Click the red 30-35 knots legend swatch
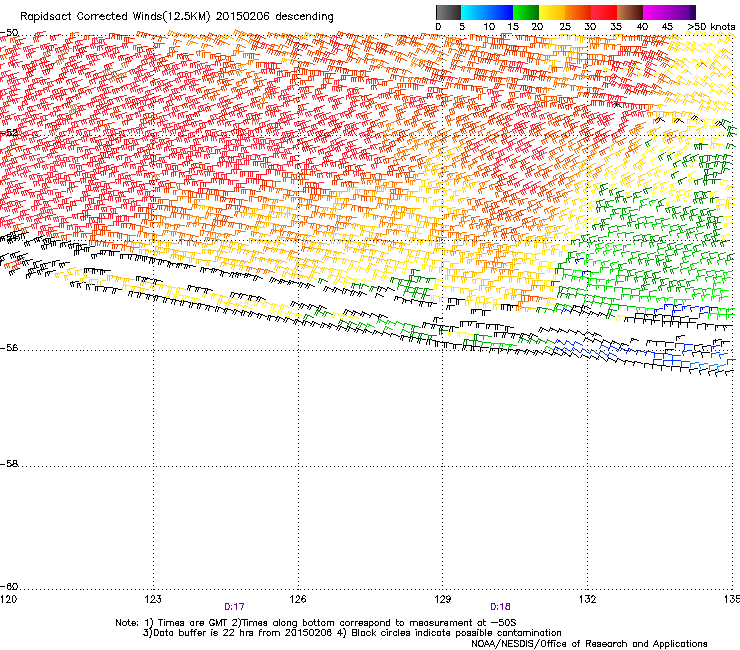 pos(604,12)
